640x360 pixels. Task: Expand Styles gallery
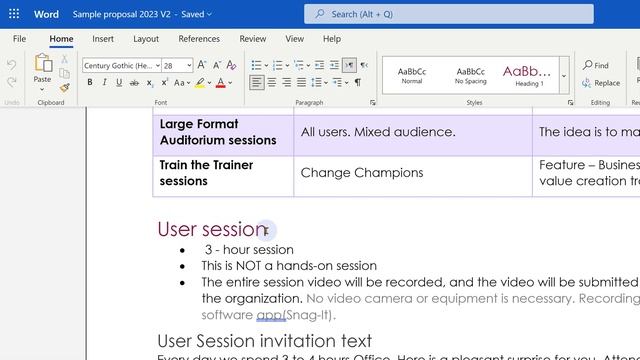[x=564, y=76]
